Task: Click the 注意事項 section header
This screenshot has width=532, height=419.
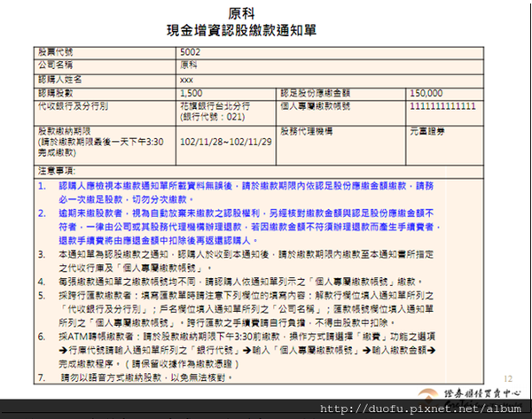Action: 57,171
